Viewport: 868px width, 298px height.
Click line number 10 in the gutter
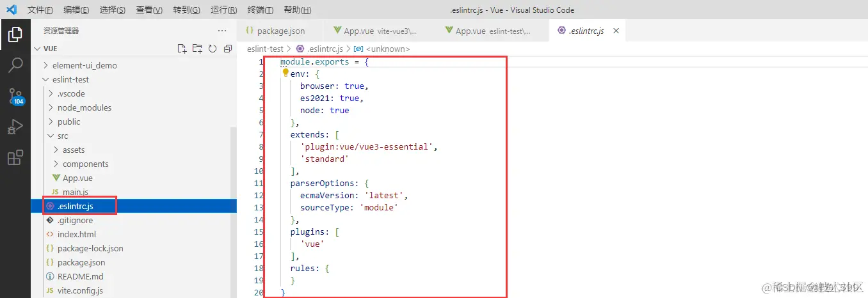[259, 171]
